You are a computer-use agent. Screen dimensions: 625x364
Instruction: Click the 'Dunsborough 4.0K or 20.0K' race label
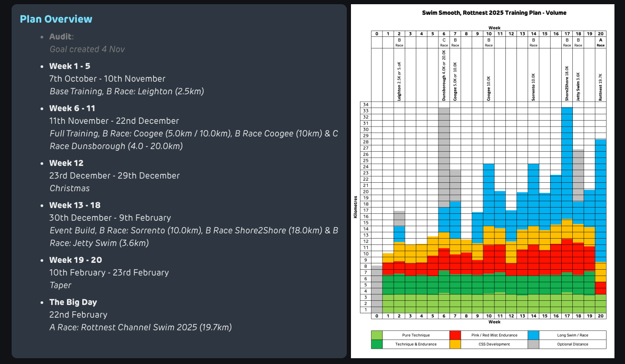click(x=444, y=75)
